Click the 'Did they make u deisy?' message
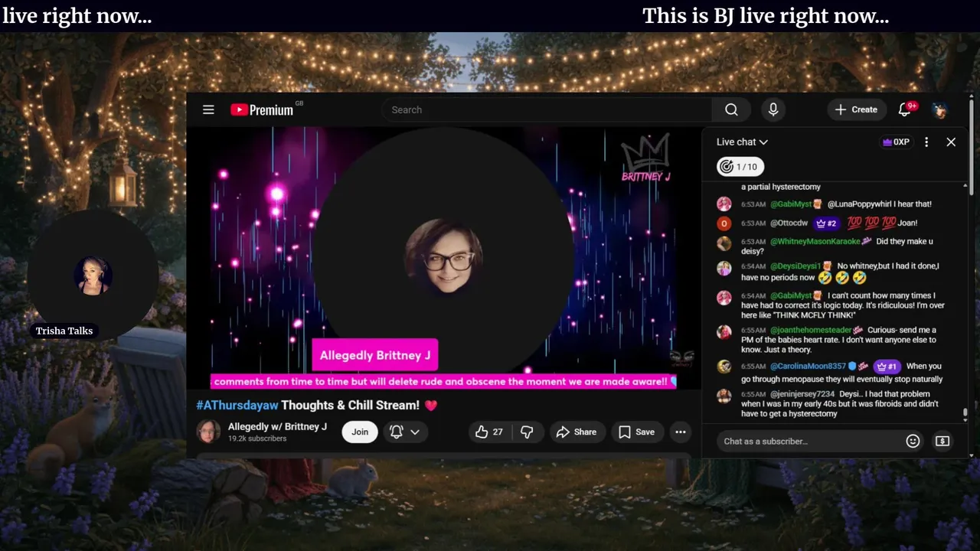Screen dimensions: 980x551 [837, 246]
